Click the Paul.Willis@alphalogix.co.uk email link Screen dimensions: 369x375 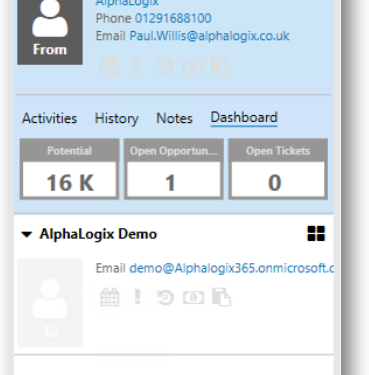pyautogui.click(x=209, y=36)
